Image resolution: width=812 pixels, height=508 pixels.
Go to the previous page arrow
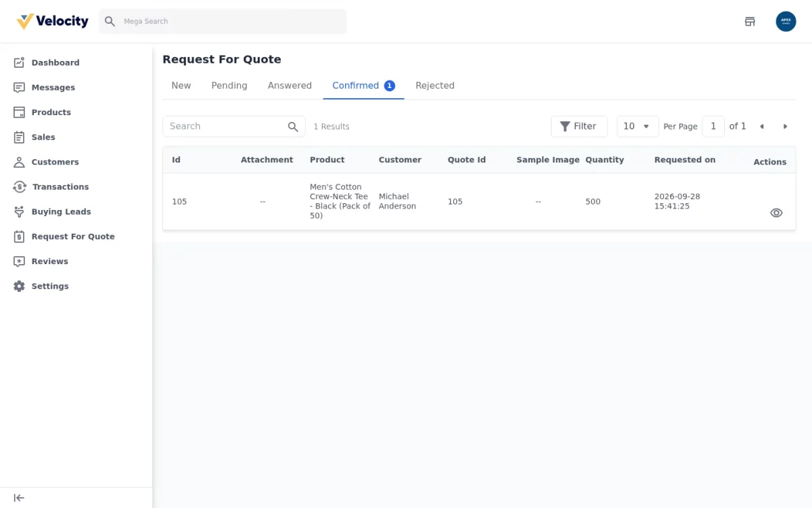click(x=761, y=127)
